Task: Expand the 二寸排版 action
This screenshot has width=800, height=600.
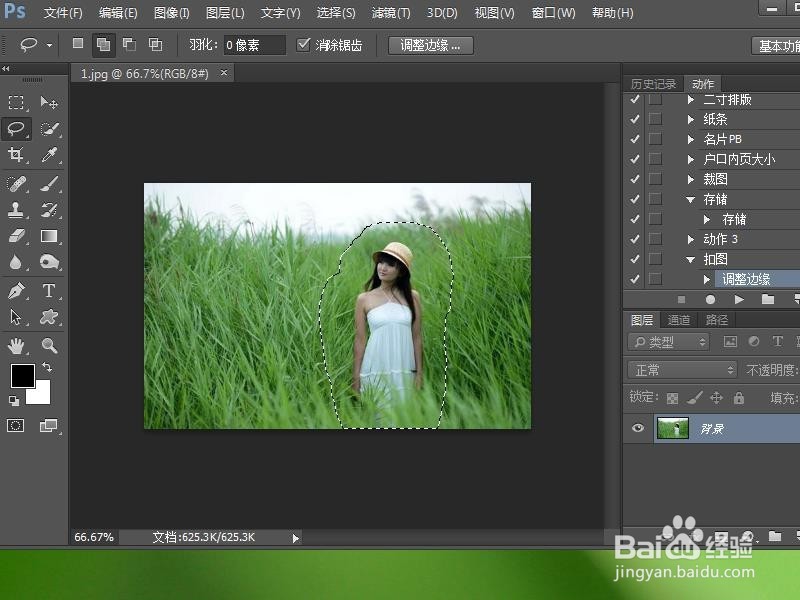Action: click(x=690, y=99)
